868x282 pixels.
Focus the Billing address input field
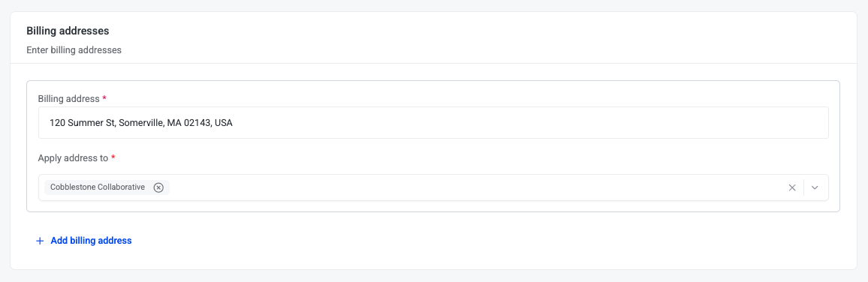[x=433, y=123]
